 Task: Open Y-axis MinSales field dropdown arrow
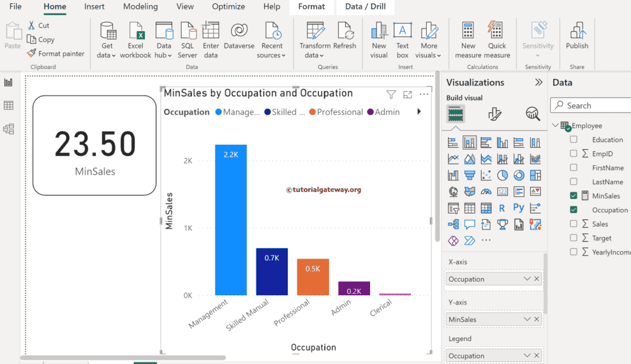527,319
